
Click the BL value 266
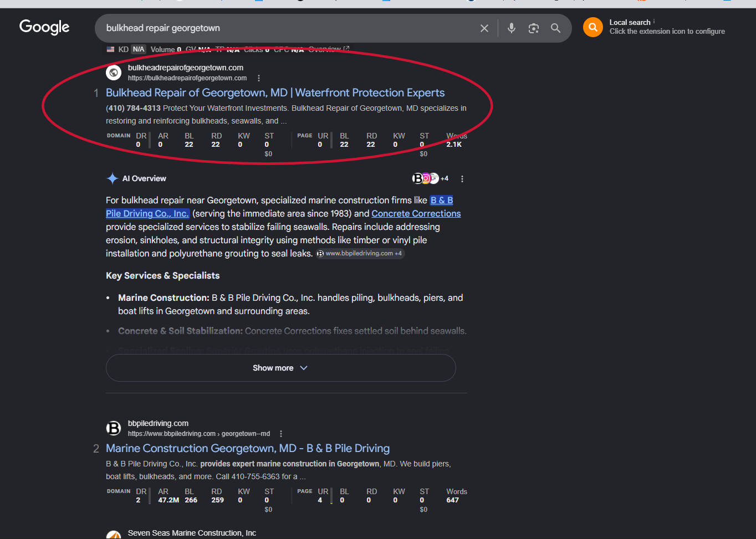tap(191, 500)
